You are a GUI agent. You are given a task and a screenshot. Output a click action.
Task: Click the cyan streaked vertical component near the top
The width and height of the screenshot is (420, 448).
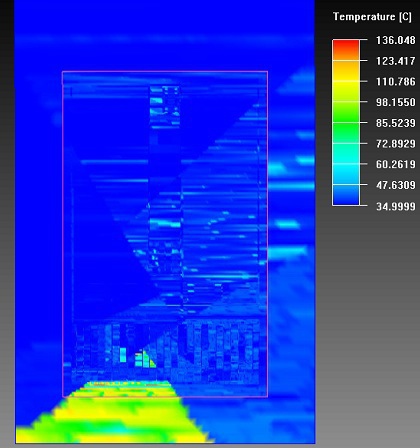click(x=165, y=107)
